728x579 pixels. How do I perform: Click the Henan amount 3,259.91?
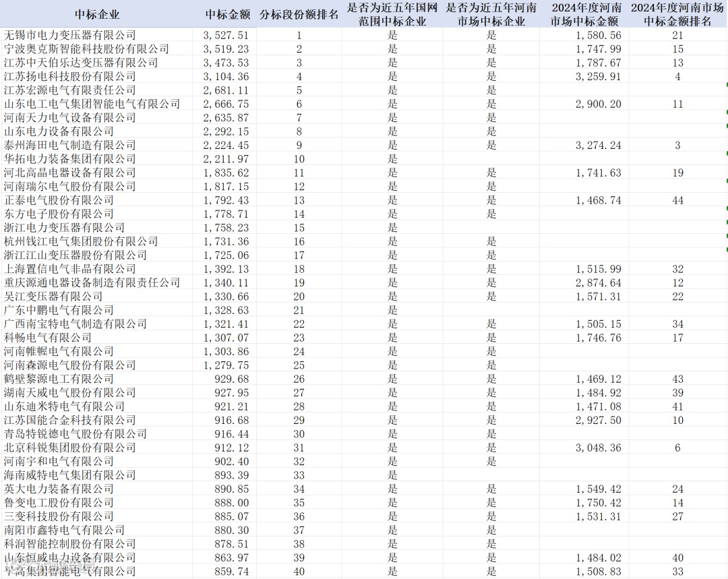tap(599, 77)
